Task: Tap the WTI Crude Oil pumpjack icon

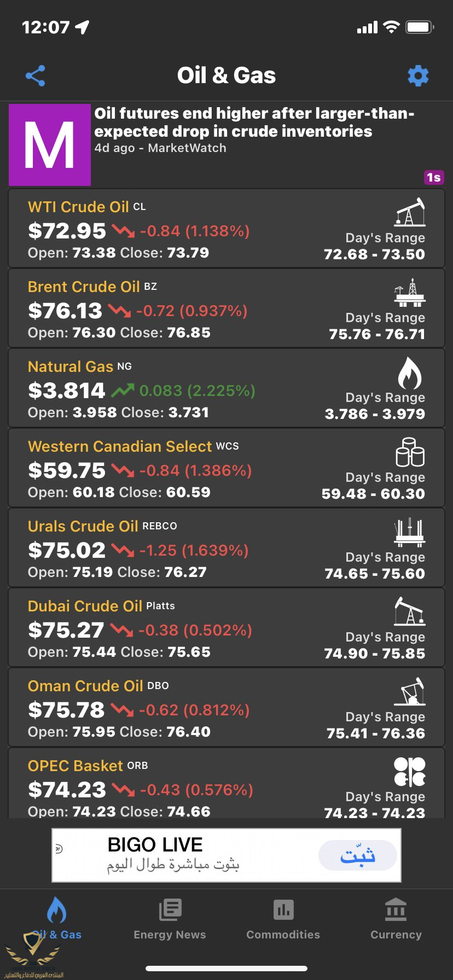Action: click(x=410, y=212)
